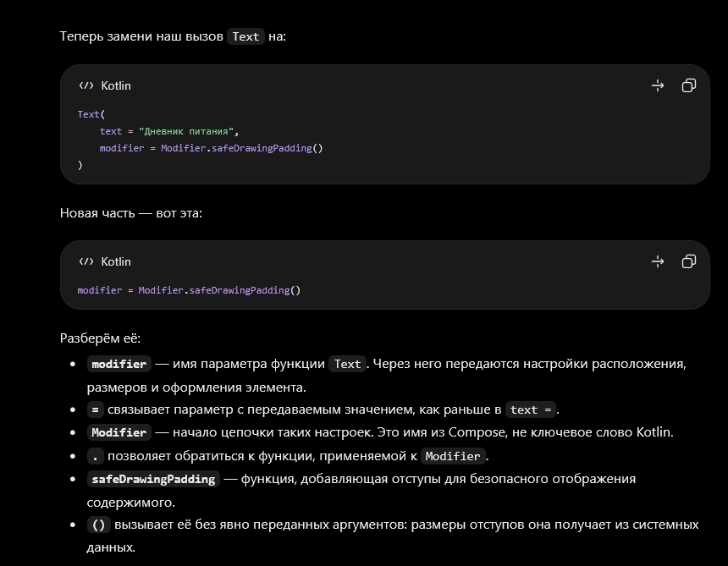Click the "=" code chip starting the second bullet
Image resolution: width=728 pixels, height=566 pixels.
click(x=95, y=410)
